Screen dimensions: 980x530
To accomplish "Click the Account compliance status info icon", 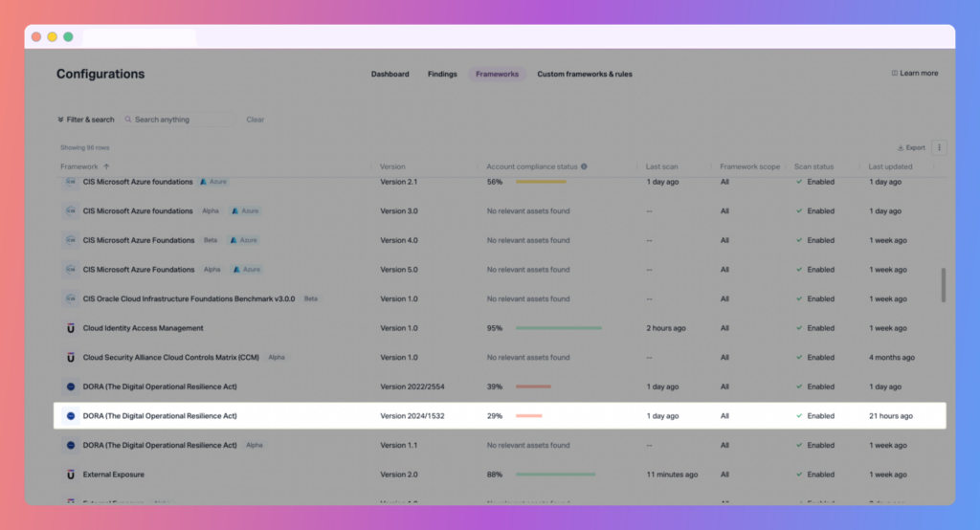I will [584, 166].
